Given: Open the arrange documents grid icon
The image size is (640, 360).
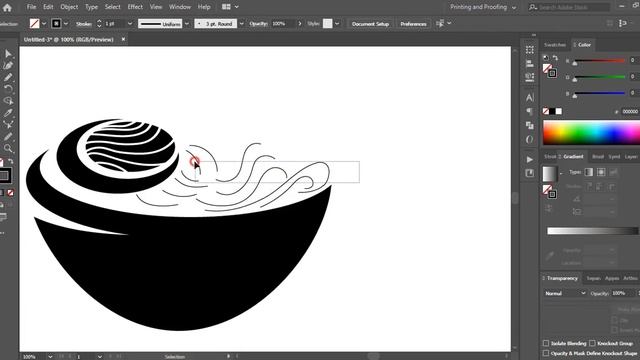Looking at the screenshot, I should click(226, 7).
